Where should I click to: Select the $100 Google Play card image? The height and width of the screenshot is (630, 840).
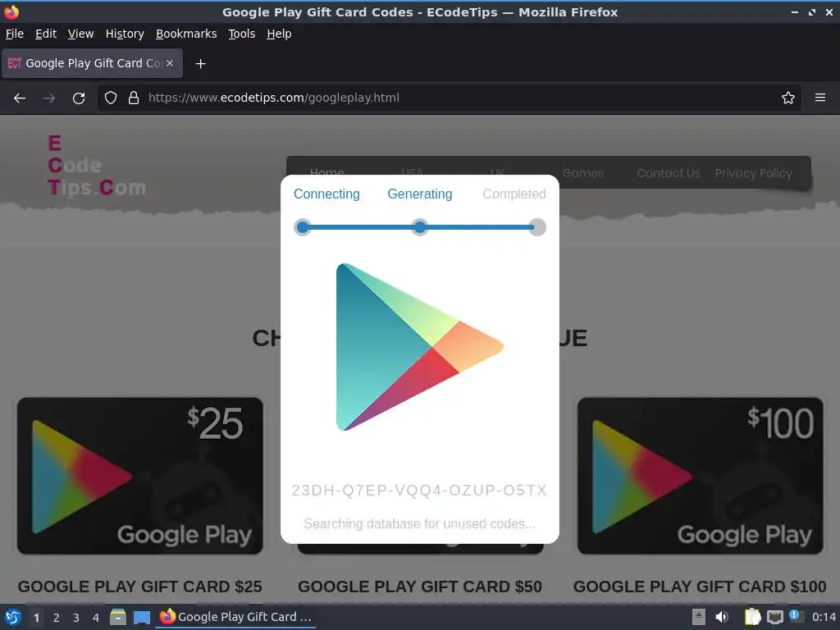[x=701, y=476]
